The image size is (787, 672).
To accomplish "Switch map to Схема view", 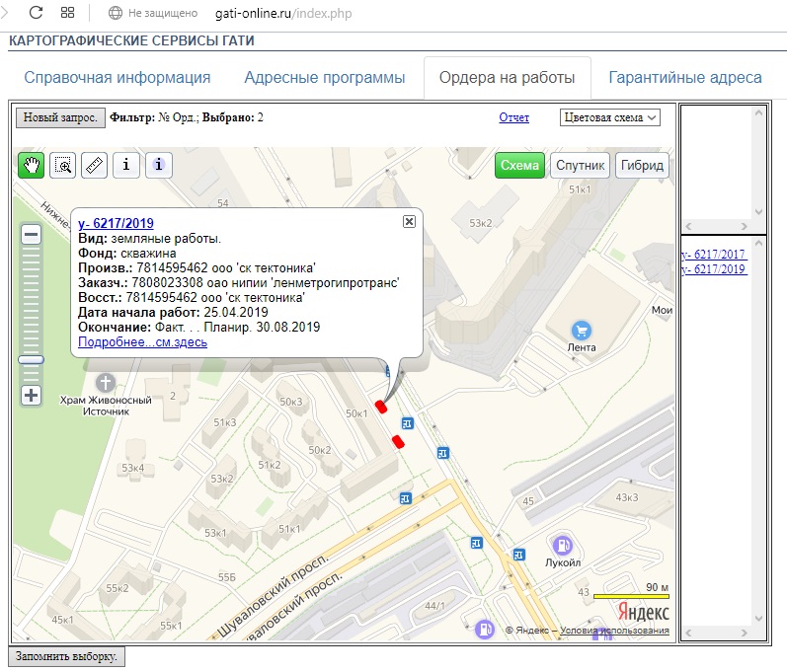I will point(519,166).
